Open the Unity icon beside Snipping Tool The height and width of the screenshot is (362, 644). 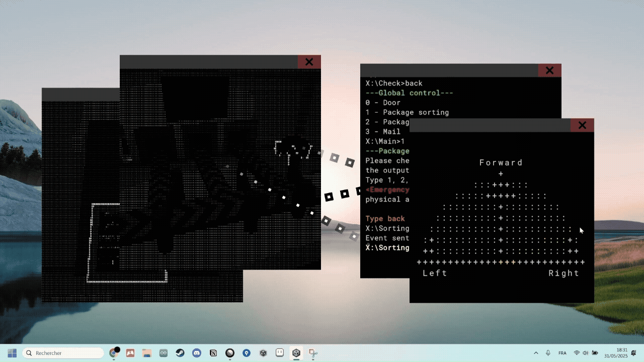point(296,353)
